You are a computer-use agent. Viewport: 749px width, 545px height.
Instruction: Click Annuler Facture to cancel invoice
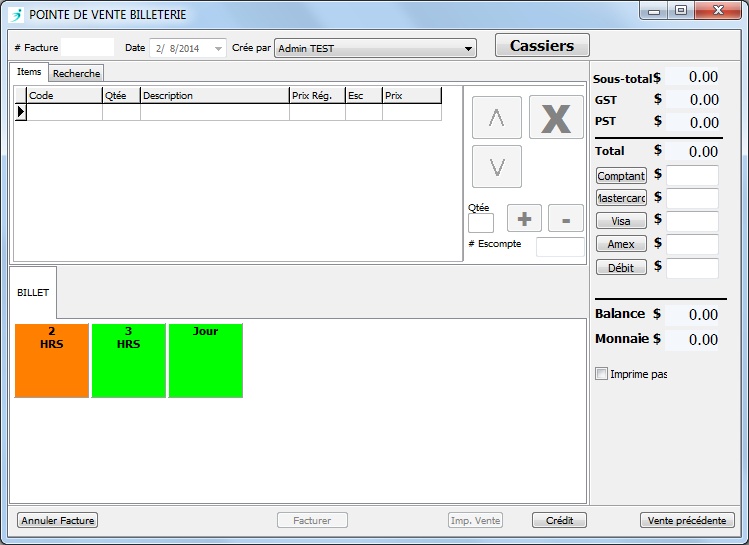tap(58, 521)
